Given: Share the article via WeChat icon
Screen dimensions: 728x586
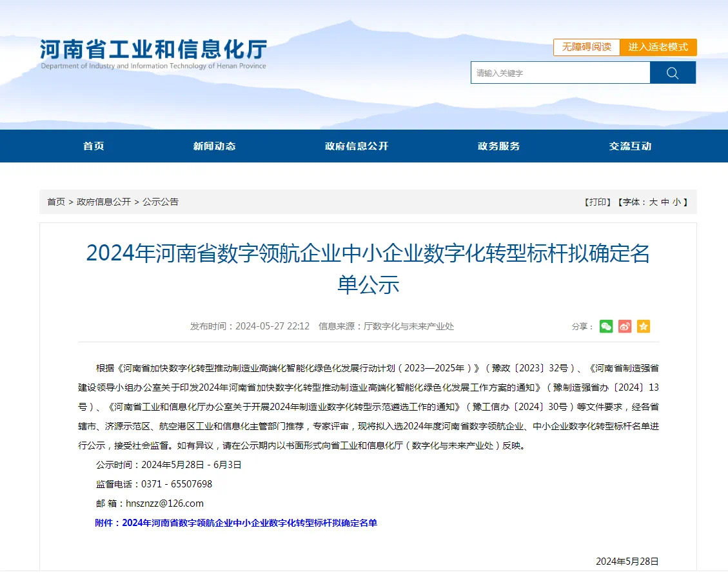Looking at the screenshot, I should point(606,326).
